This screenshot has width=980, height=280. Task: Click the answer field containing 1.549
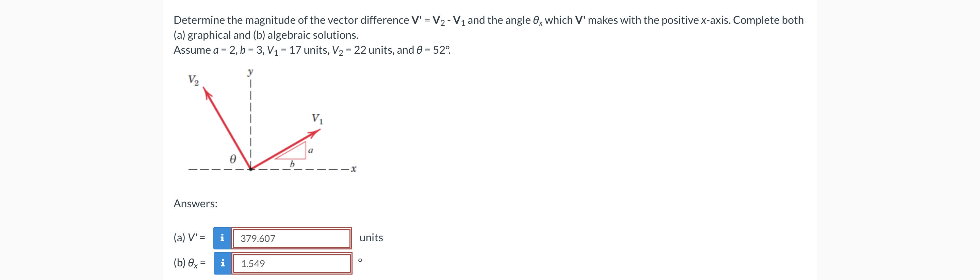click(x=291, y=263)
